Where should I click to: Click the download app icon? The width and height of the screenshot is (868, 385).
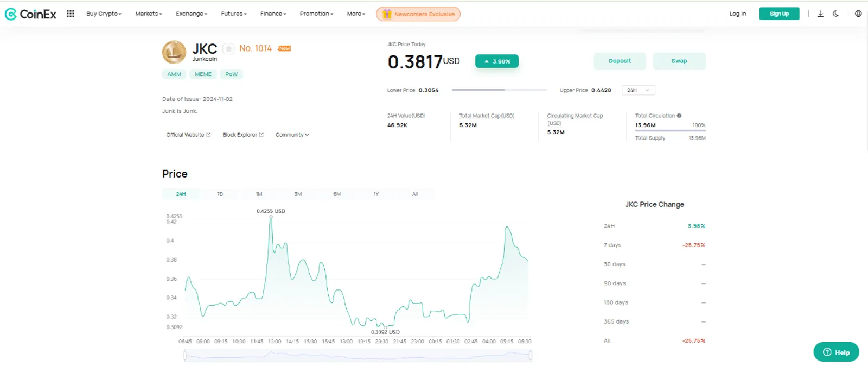821,14
